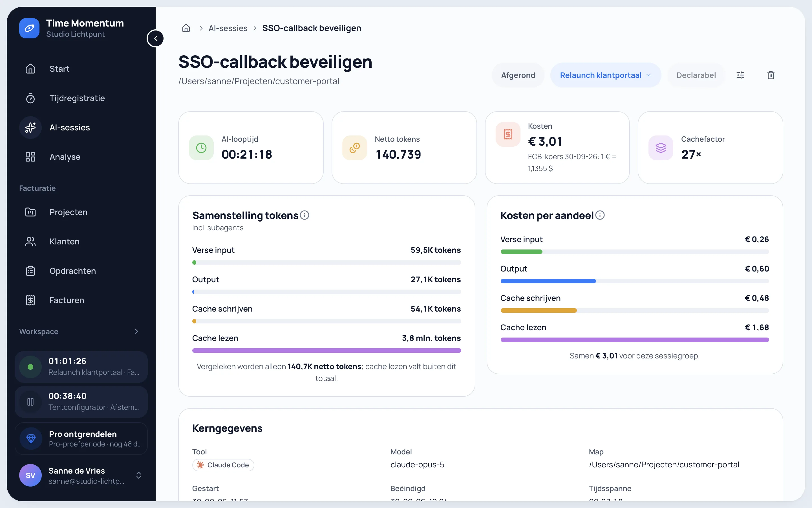Click the Map path in Kerngegevens
This screenshot has height=508, width=812.
click(664, 465)
